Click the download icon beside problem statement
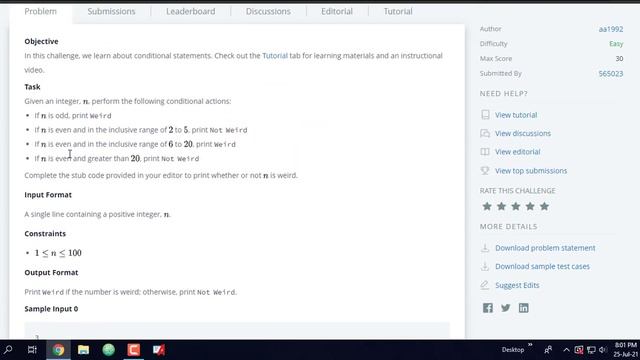640x360 pixels. click(485, 248)
